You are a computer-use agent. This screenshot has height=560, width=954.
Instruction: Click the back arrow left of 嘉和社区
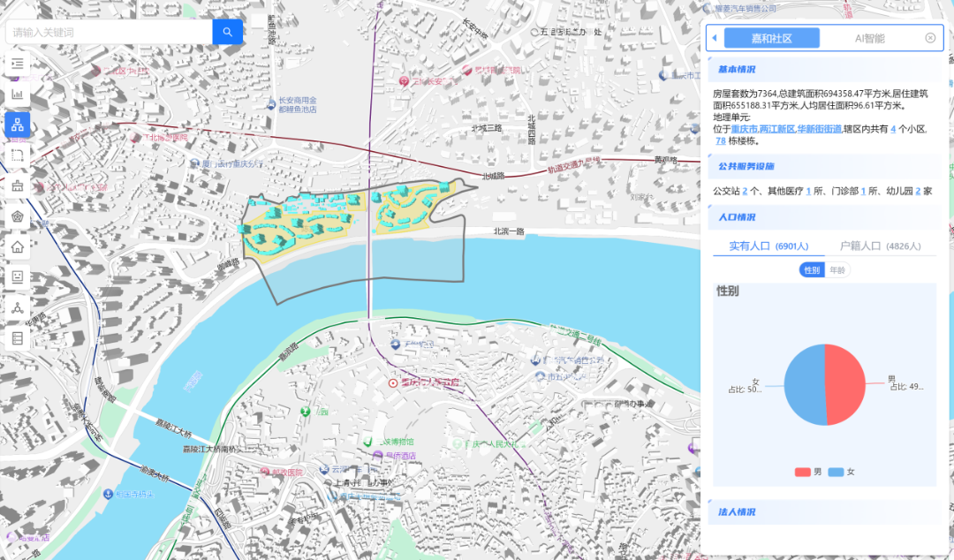pyautogui.click(x=715, y=38)
